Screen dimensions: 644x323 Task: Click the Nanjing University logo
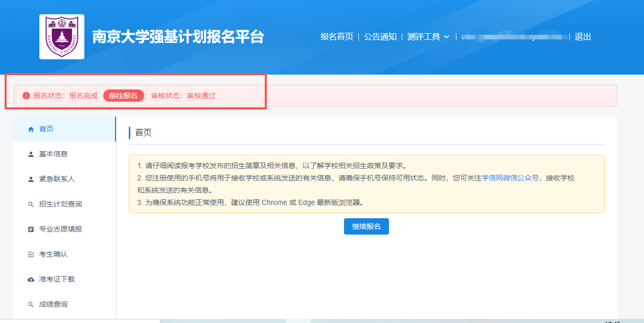point(62,37)
